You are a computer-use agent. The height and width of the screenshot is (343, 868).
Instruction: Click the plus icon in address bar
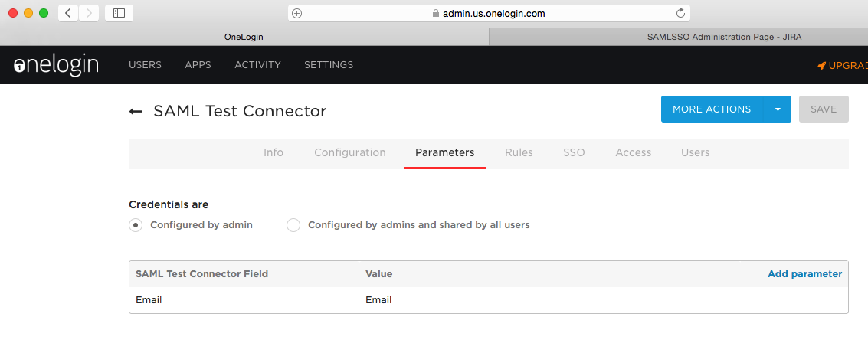point(297,13)
